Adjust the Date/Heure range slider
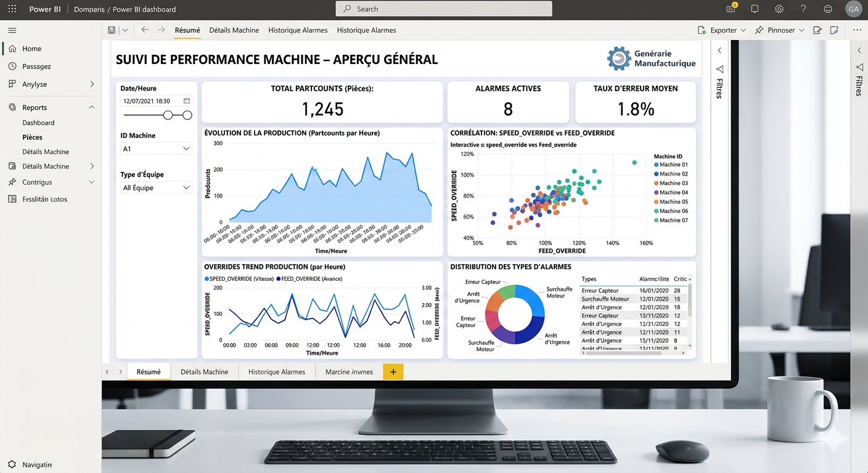 (x=169, y=115)
